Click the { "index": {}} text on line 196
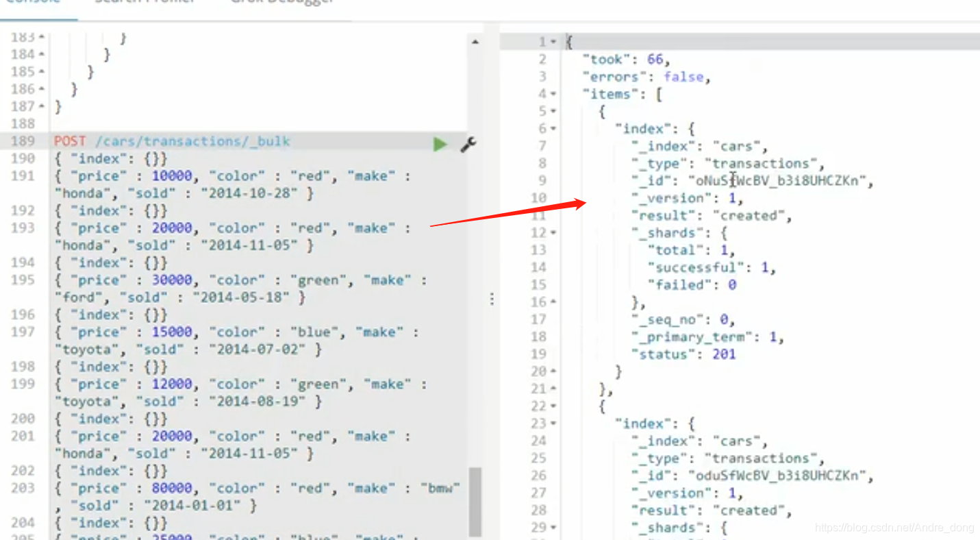Screen dimensions: 980x540 tap(110, 315)
